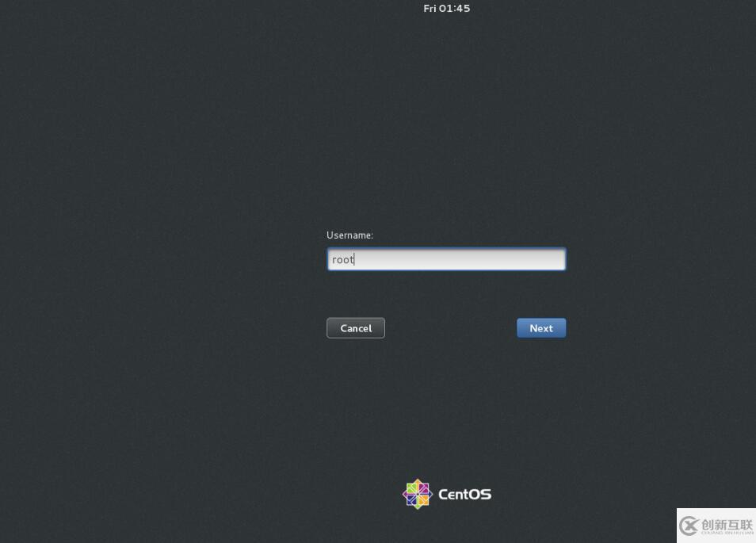
Task: Click the Username: label
Action: (x=349, y=235)
